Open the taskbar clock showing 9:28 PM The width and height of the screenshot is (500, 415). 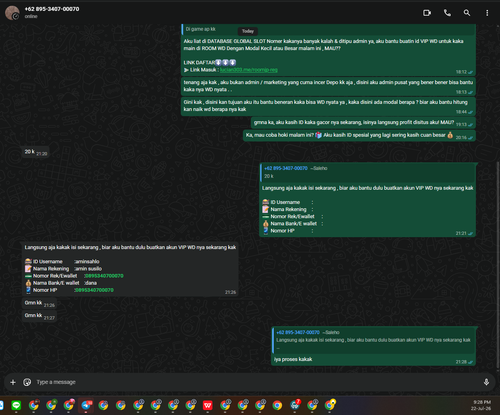tap(482, 405)
